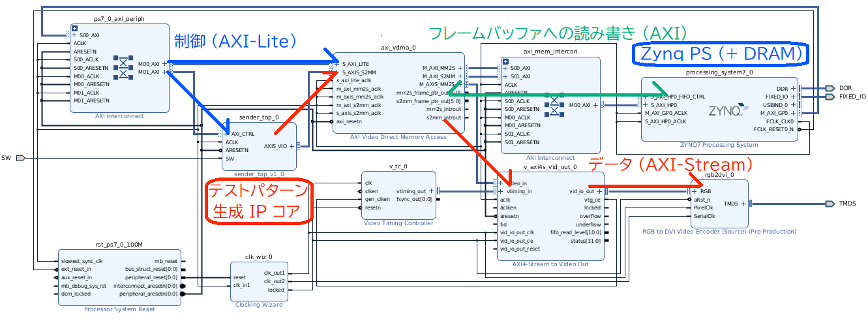Click the crossbar icon in ps7_0_axi_periph

[122, 68]
